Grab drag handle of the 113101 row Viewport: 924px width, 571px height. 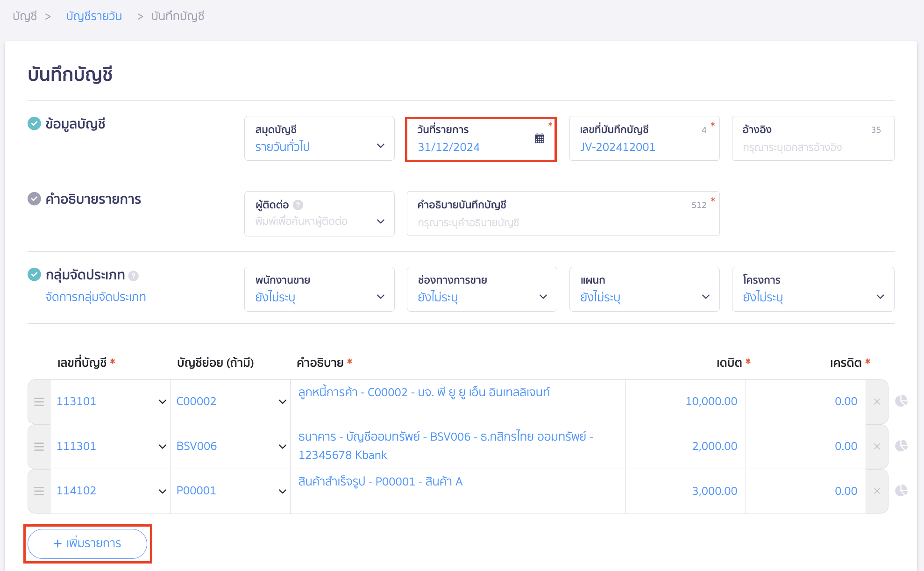(39, 402)
